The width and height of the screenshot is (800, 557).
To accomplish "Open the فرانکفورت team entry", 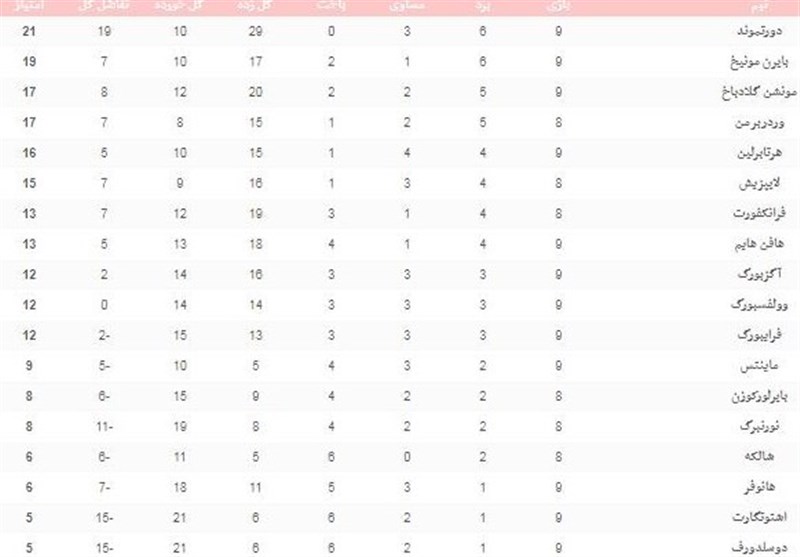I will (x=756, y=212).
